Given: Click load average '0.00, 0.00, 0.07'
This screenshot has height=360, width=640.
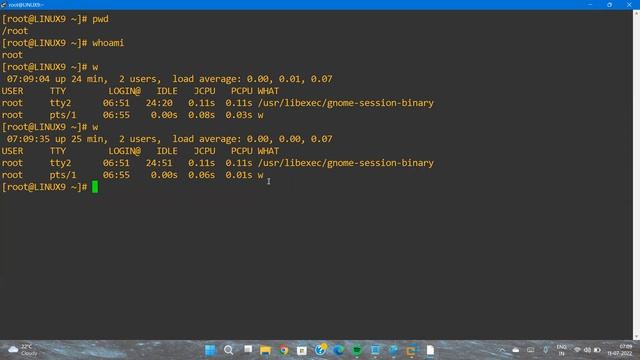Looking at the screenshot, I should pyautogui.click(x=289, y=139).
